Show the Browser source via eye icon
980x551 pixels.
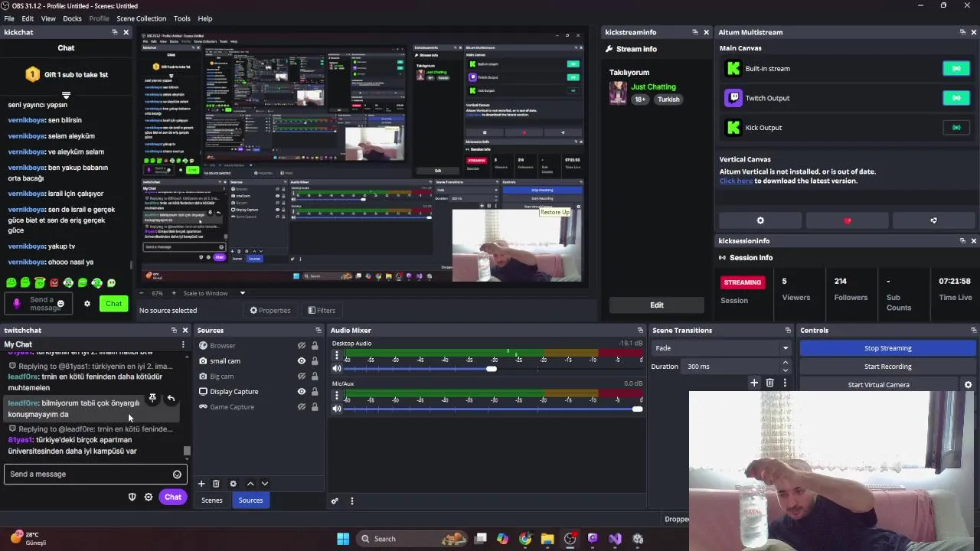point(302,346)
